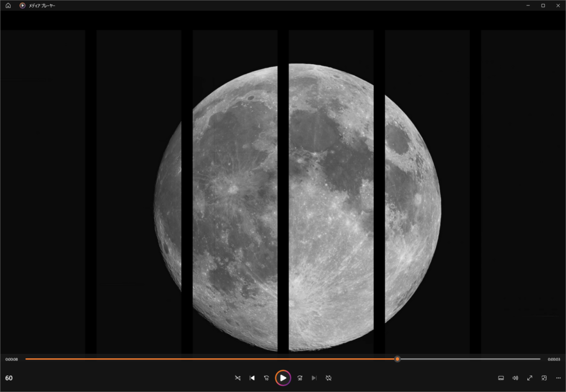The image size is (566, 392).
Task: Open the more options menu
Action: click(x=558, y=378)
